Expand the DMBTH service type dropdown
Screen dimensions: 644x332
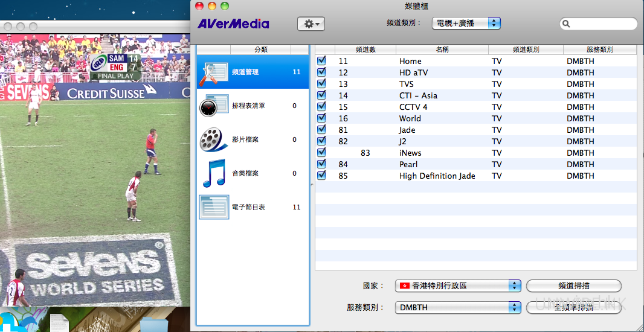[457, 307]
